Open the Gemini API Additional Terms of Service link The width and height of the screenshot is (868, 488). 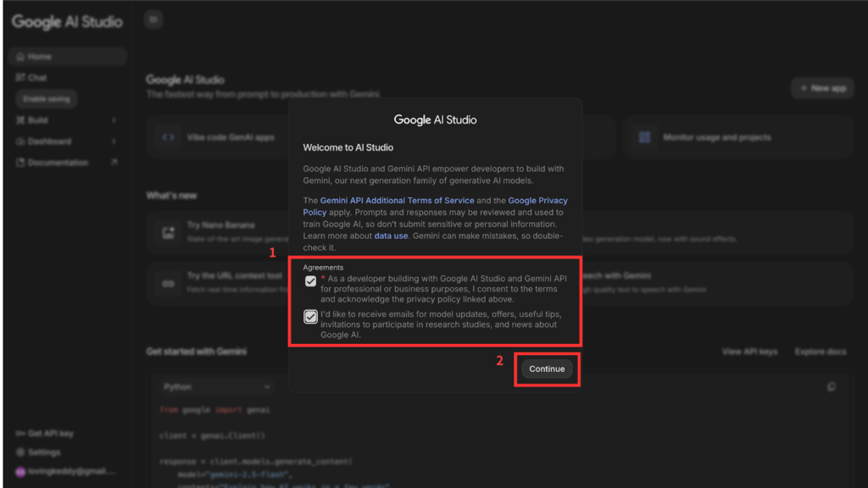click(x=397, y=201)
